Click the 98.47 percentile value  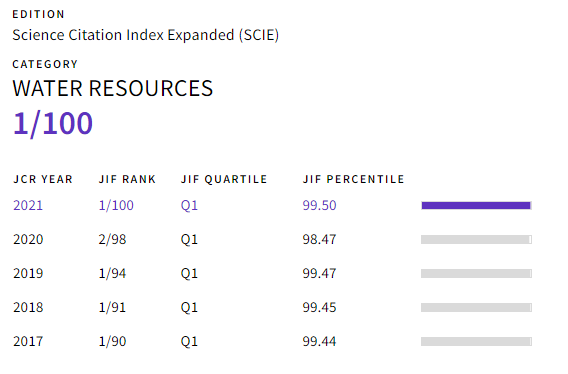pos(320,240)
